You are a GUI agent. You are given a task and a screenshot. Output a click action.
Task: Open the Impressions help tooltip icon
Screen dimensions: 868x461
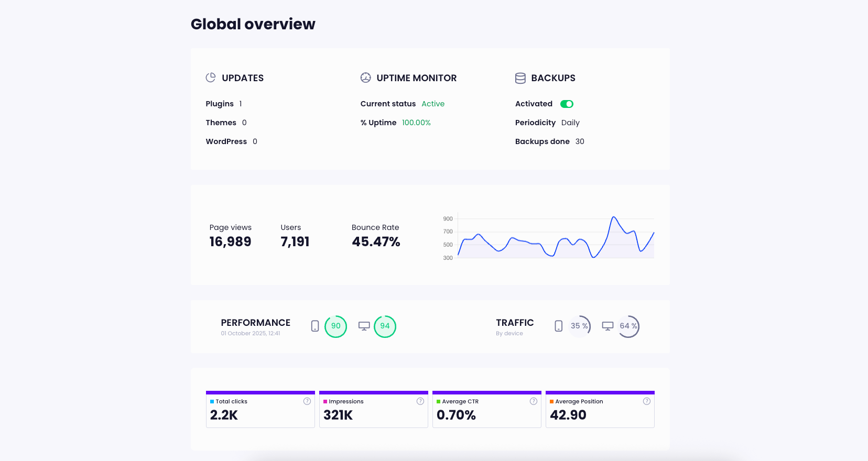420,401
